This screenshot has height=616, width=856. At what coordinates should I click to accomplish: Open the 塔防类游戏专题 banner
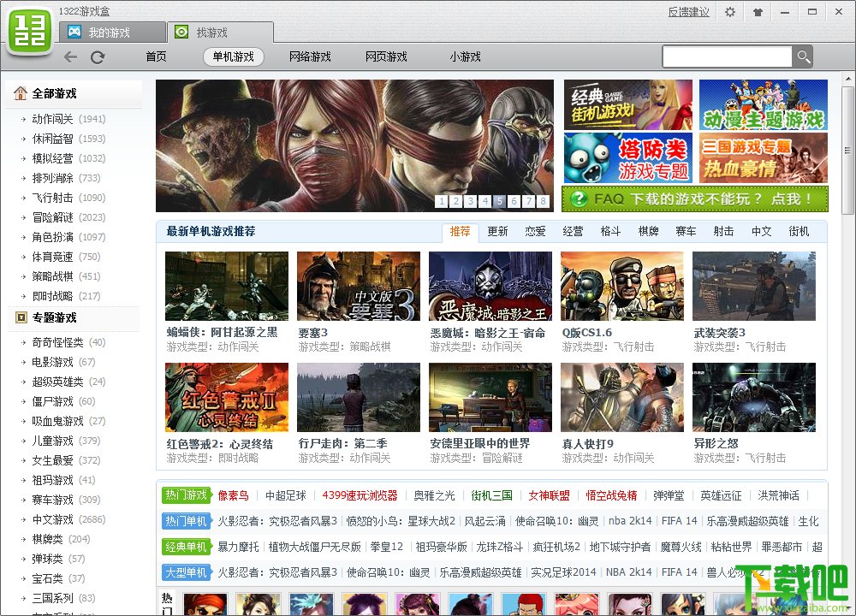click(627, 157)
